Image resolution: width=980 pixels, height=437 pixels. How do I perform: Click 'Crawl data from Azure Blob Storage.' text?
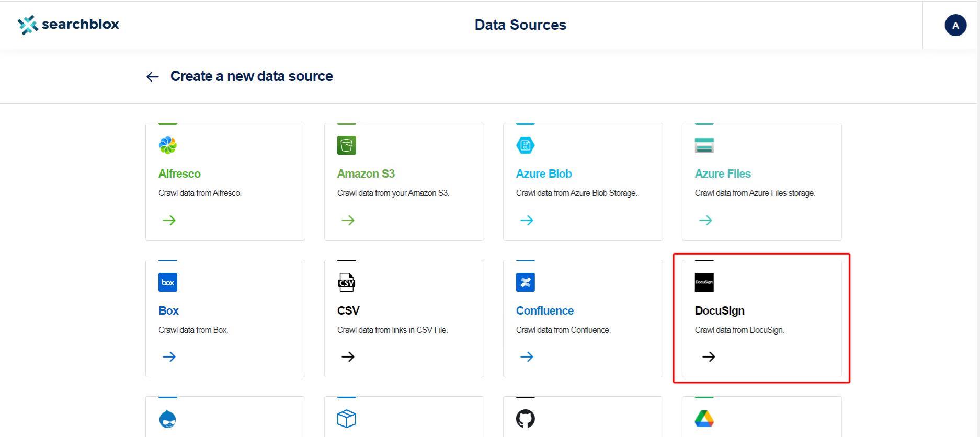click(577, 193)
